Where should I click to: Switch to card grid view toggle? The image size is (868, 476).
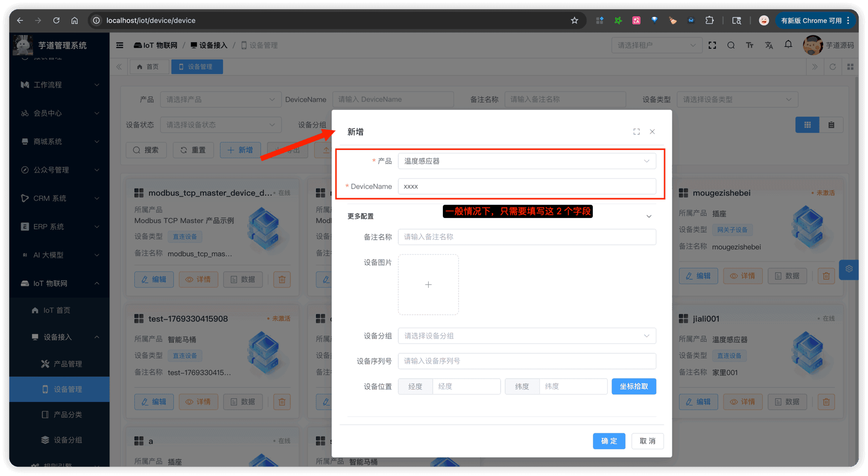point(807,125)
